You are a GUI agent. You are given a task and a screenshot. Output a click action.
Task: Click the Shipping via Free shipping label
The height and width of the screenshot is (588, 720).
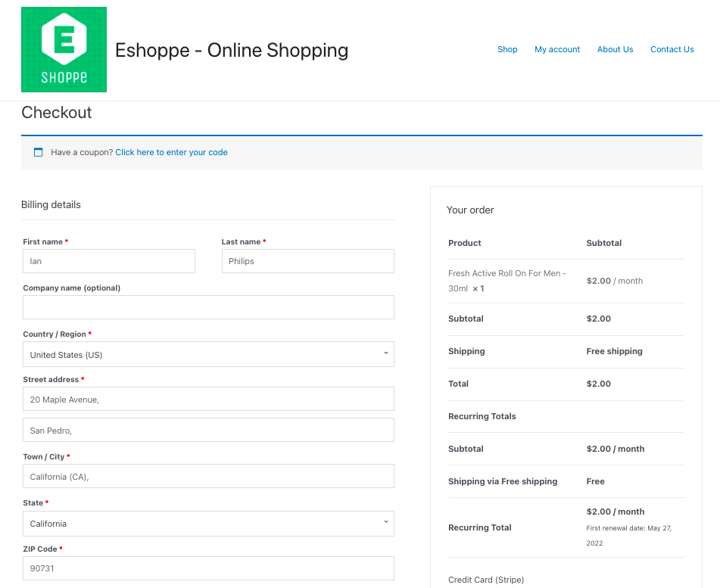503,481
